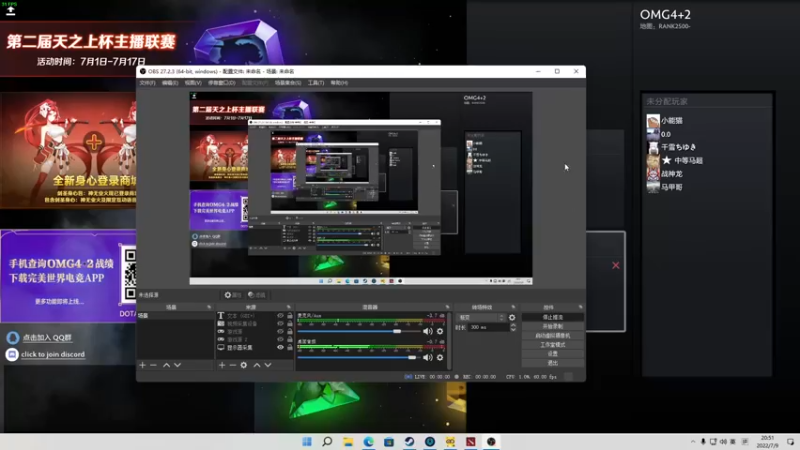Open the Edit menu in OBS
The height and width of the screenshot is (450, 800).
pyautogui.click(x=170, y=83)
